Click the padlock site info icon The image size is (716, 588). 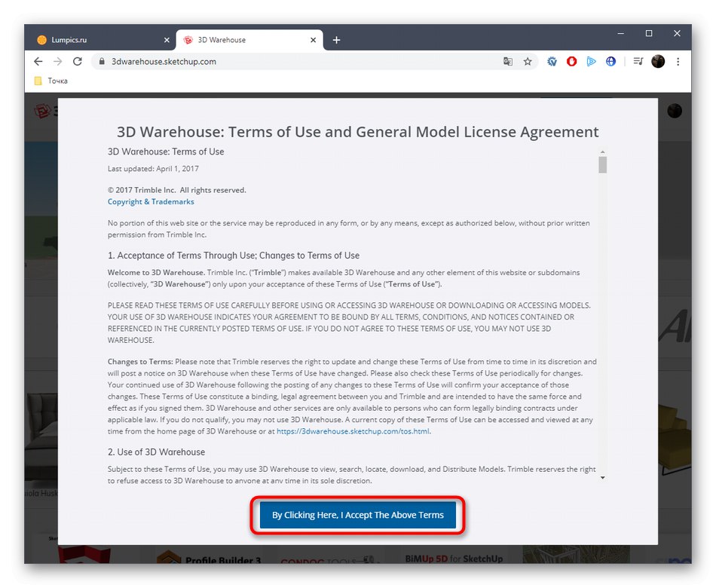[102, 61]
